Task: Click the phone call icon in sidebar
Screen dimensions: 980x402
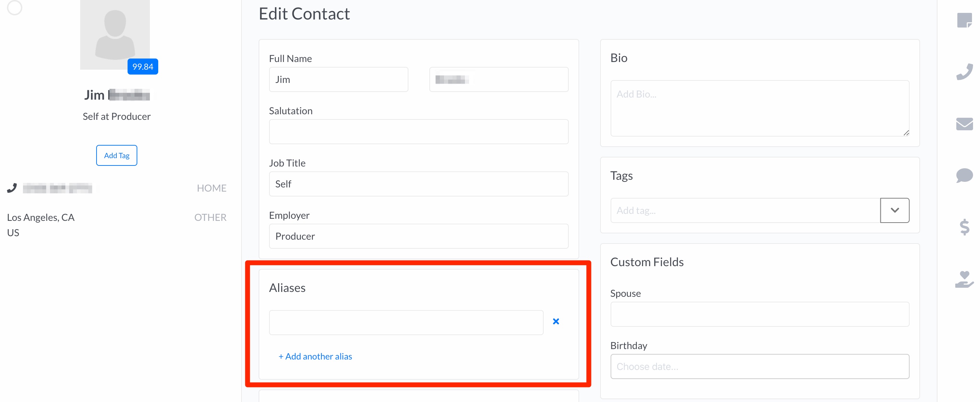Action: pyautogui.click(x=964, y=71)
